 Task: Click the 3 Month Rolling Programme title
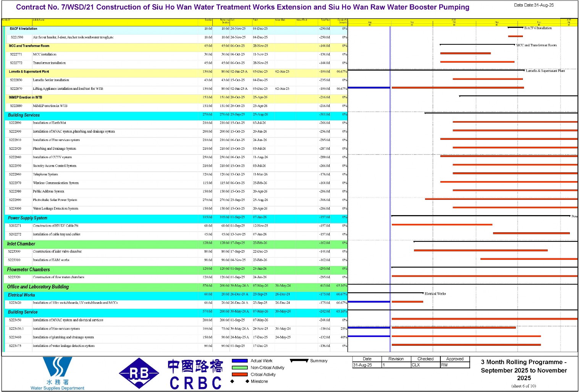[524, 370]
